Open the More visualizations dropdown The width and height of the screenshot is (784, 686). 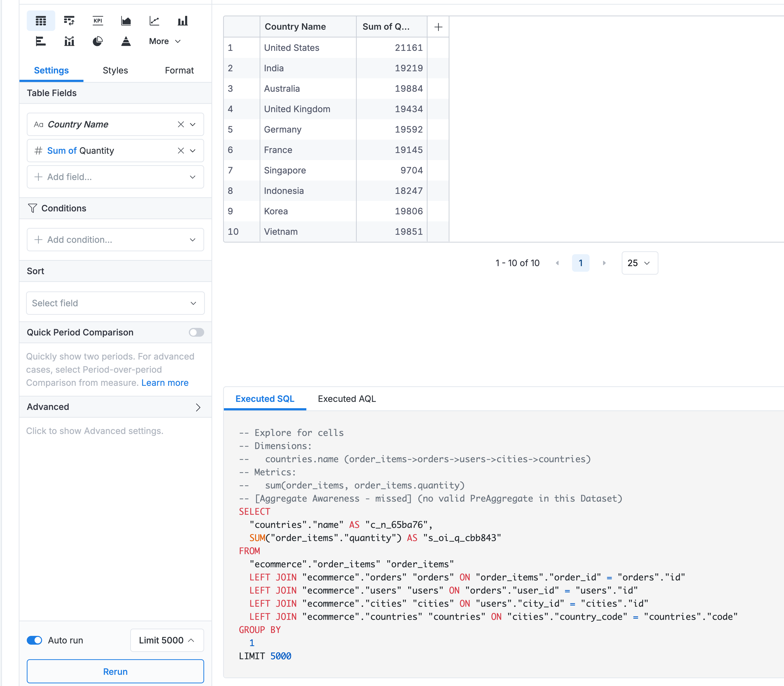[x=164, y=41]
